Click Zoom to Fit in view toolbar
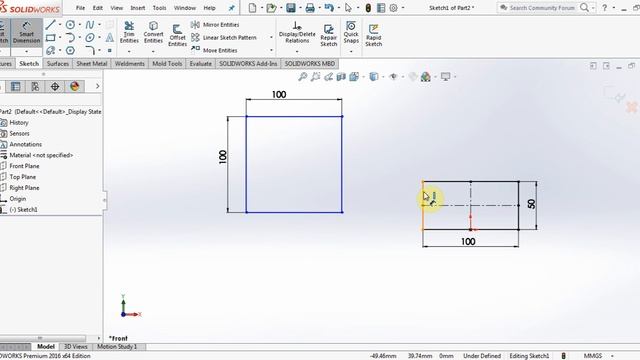This screenshot has width=640, height=360. click(x=302, y=76)
